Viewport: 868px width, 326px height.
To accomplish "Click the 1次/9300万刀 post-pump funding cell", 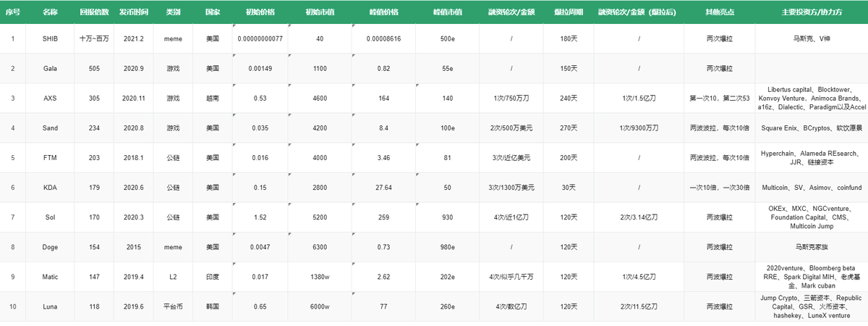I will (x=639, y=128).
